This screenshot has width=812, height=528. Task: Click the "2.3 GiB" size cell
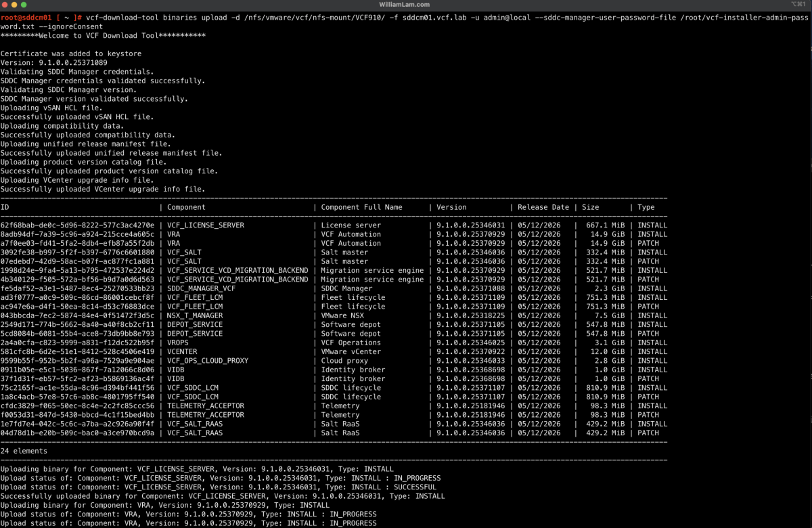click(610, 288)
